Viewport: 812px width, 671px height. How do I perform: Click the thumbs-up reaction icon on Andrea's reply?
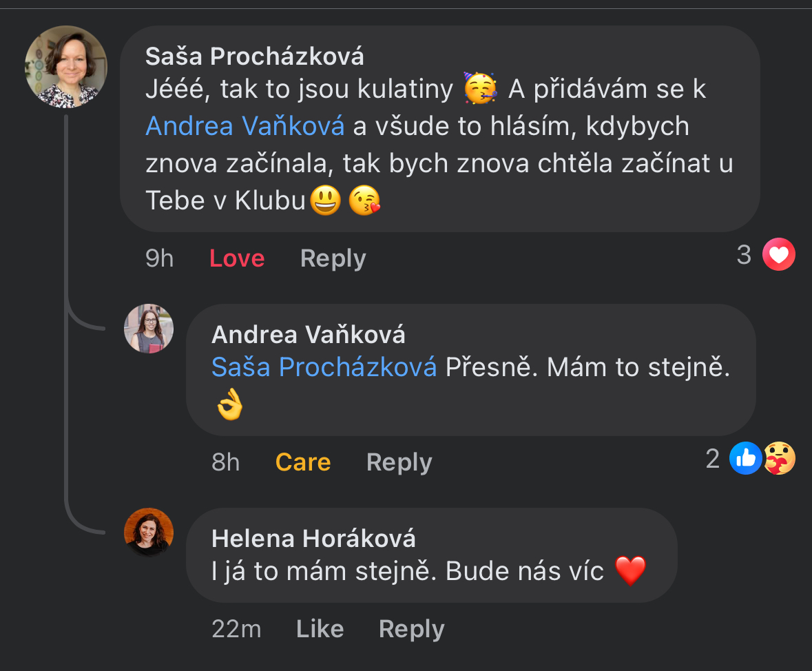point(746,459)
